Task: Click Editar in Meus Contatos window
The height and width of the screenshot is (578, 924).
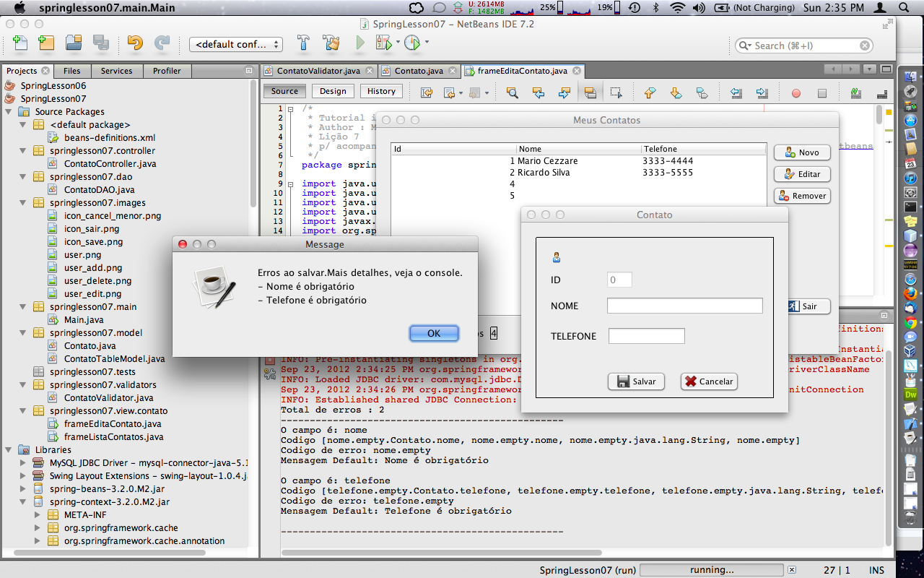Action: click(802, 174)
